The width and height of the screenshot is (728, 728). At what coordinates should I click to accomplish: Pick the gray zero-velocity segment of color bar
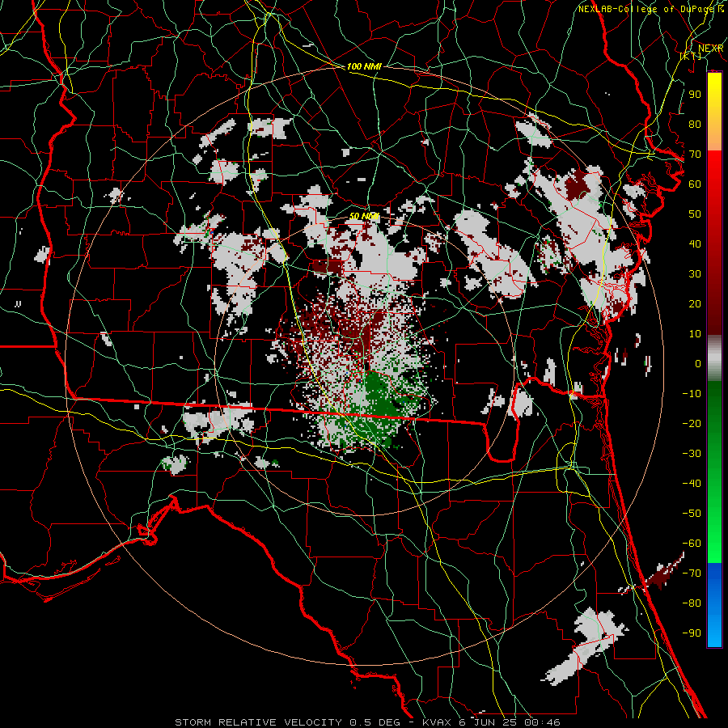tap(714, 358)
